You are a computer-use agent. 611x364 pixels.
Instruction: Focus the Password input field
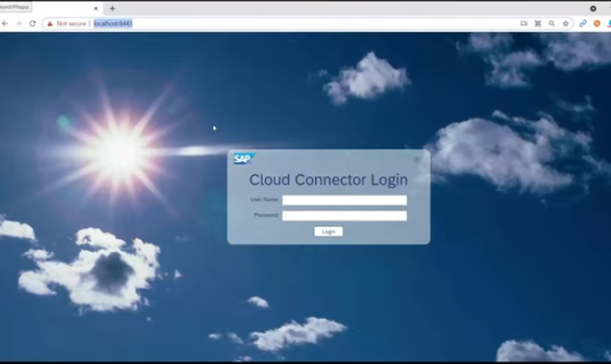tap(344, 216)
